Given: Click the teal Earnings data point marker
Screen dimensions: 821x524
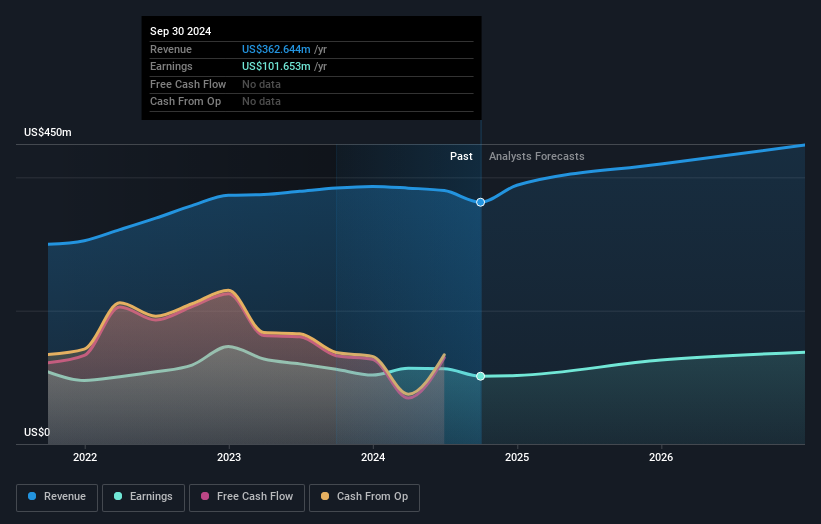Looking at the screenshot, I should click(480, 376).
